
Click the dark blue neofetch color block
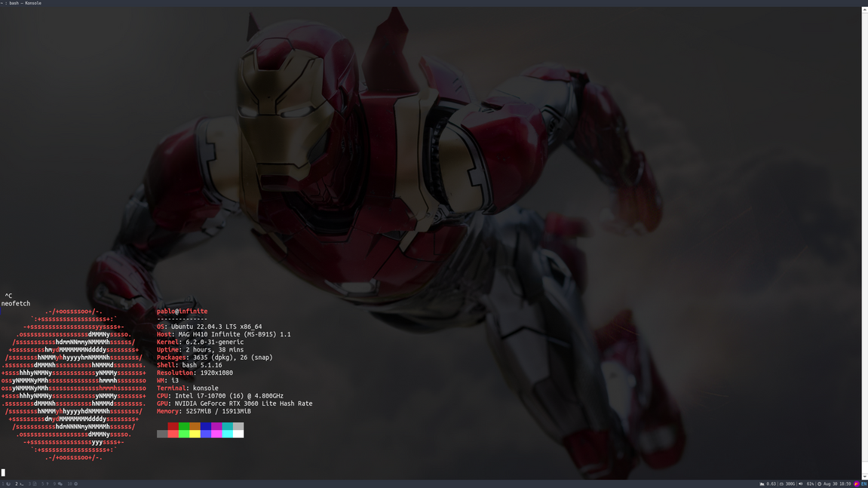(206, 426)
